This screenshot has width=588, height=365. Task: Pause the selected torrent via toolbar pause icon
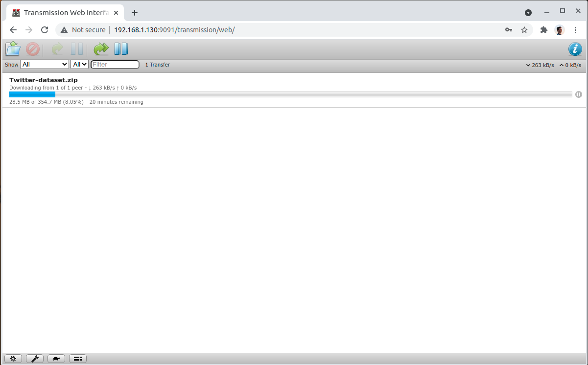[77, 48]
